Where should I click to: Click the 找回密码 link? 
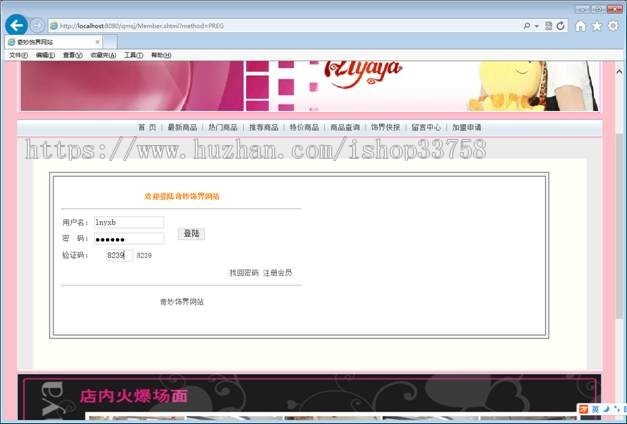coord(244,273)
